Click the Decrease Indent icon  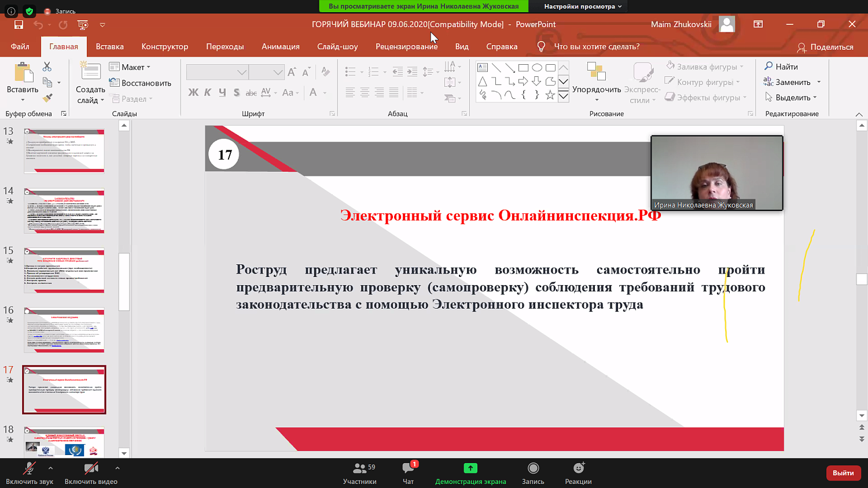pyautogui.click(x=398, y=72)
